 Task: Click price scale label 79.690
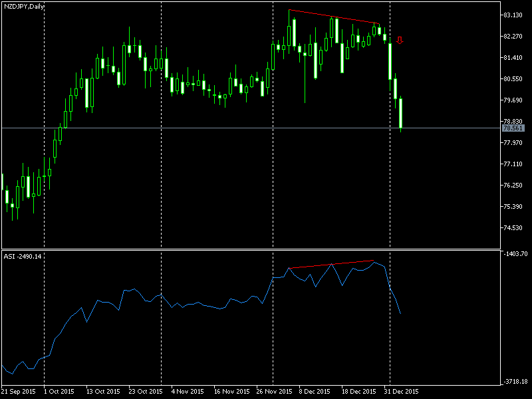point(513,100)
